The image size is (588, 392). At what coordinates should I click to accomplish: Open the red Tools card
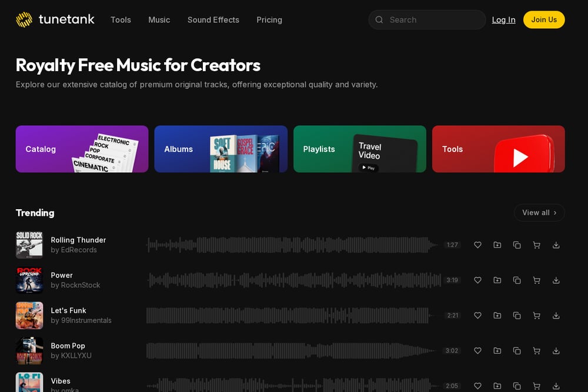coord(499,149)
